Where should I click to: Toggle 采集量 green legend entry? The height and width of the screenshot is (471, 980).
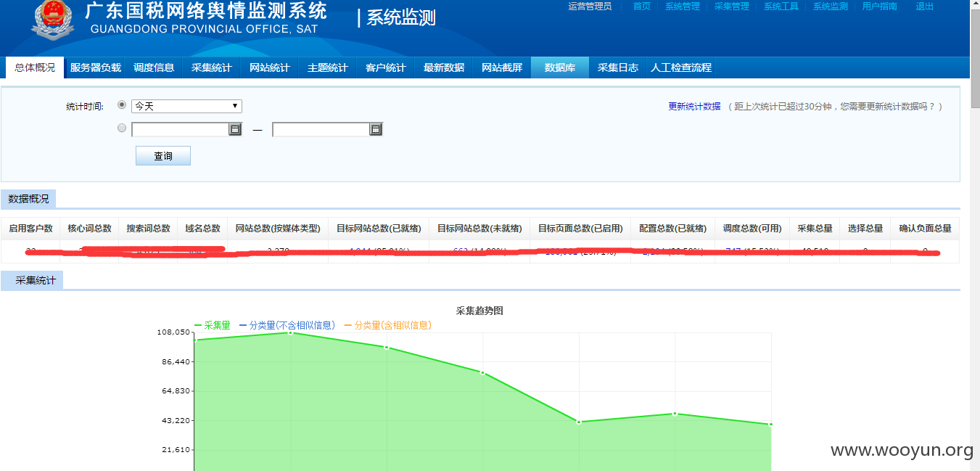point(213,325)
